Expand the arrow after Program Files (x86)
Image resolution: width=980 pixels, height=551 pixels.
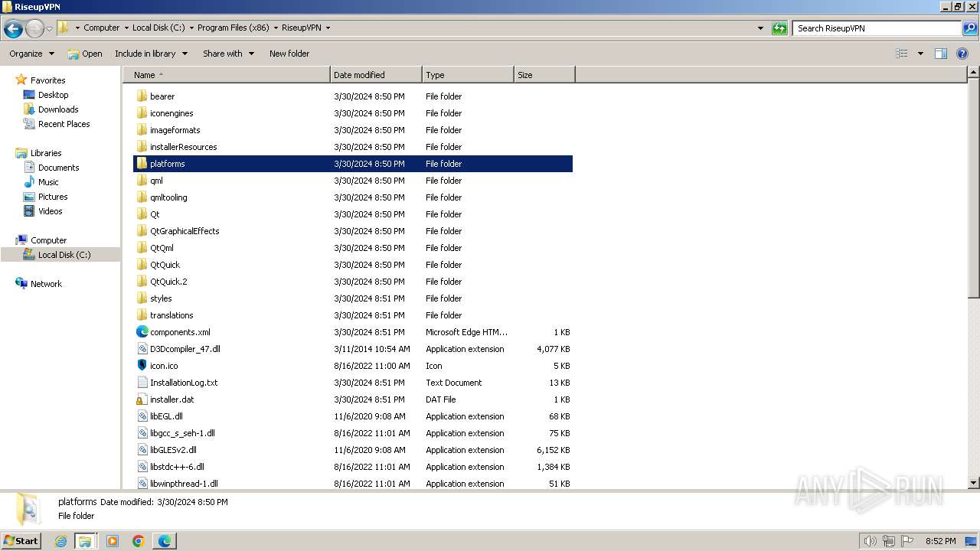click(276, 28)
